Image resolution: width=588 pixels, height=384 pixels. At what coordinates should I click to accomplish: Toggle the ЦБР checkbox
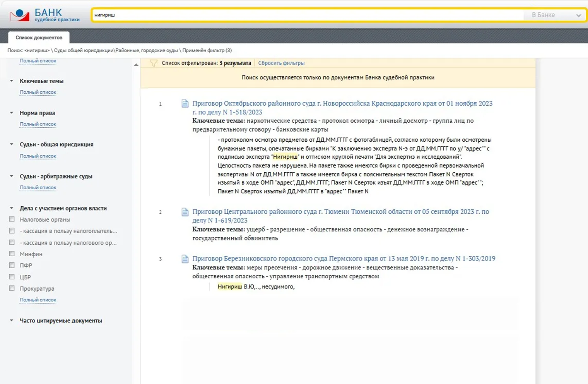[12, 277]
